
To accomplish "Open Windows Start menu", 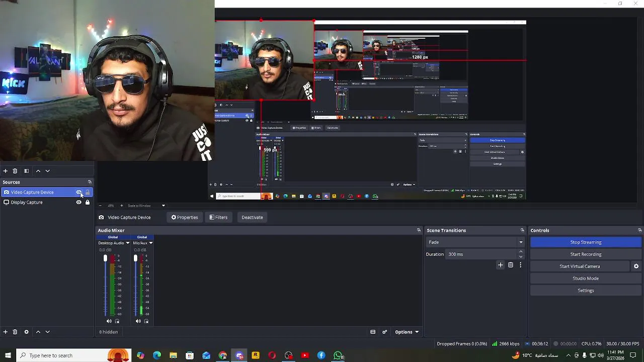I will click(8, 355).
